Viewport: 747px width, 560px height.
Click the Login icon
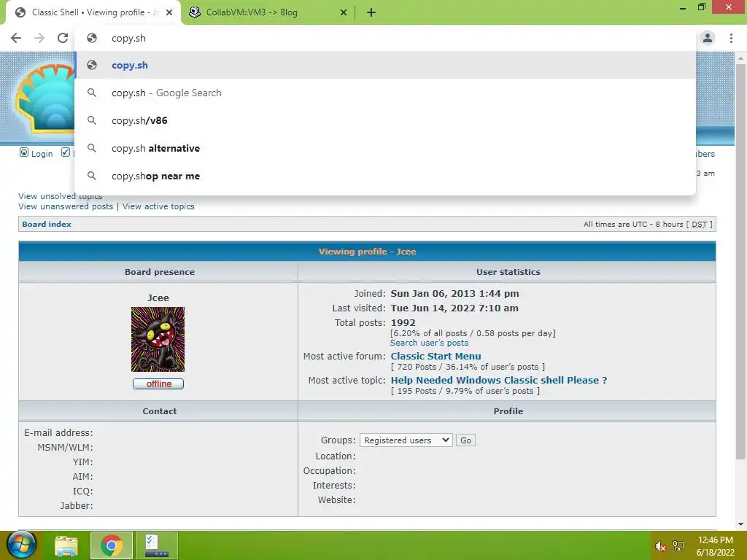(x=24, y=152)
